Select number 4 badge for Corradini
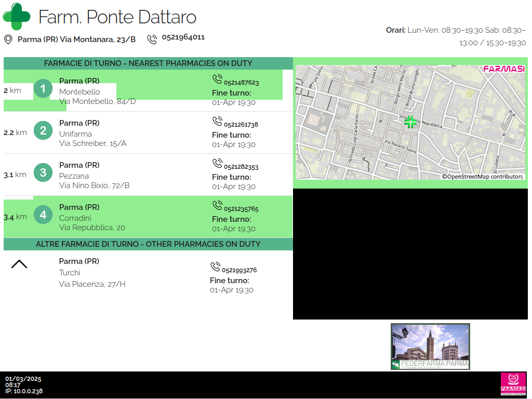Image resolution: width=532 pixels, height=399 pixels. (43, 215)
